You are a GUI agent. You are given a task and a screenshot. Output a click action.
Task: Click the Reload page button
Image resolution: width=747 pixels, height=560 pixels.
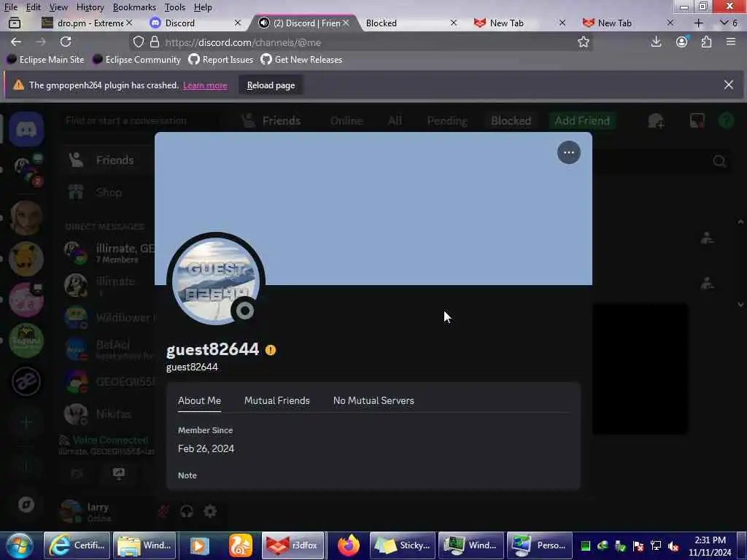(x=271, y=85)
